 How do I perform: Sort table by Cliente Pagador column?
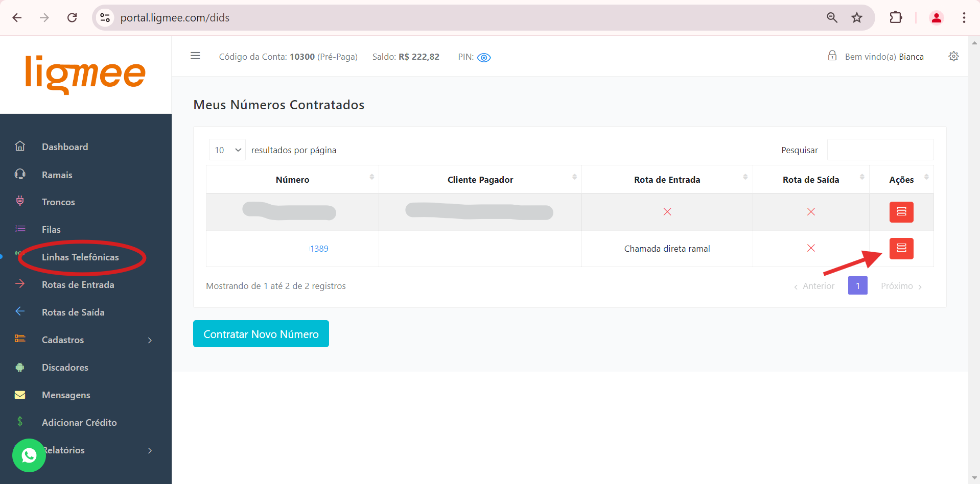tap(480, 180)
